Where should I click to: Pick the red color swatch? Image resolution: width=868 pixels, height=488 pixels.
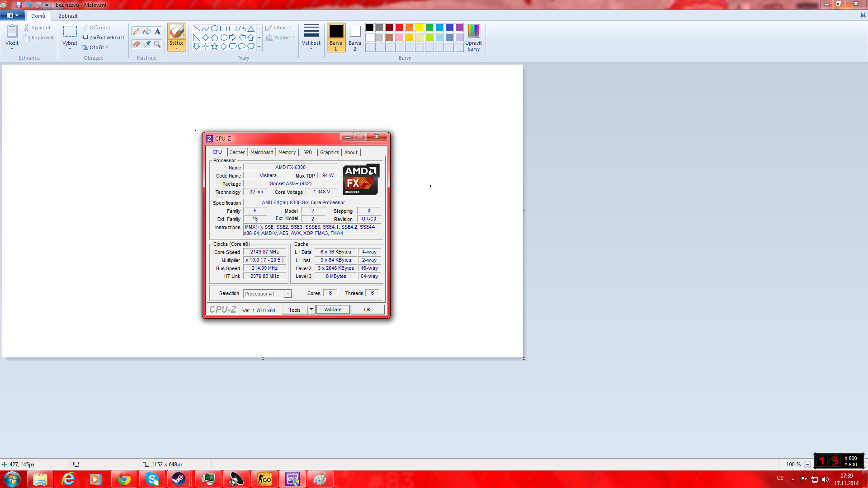coord(400,28)
